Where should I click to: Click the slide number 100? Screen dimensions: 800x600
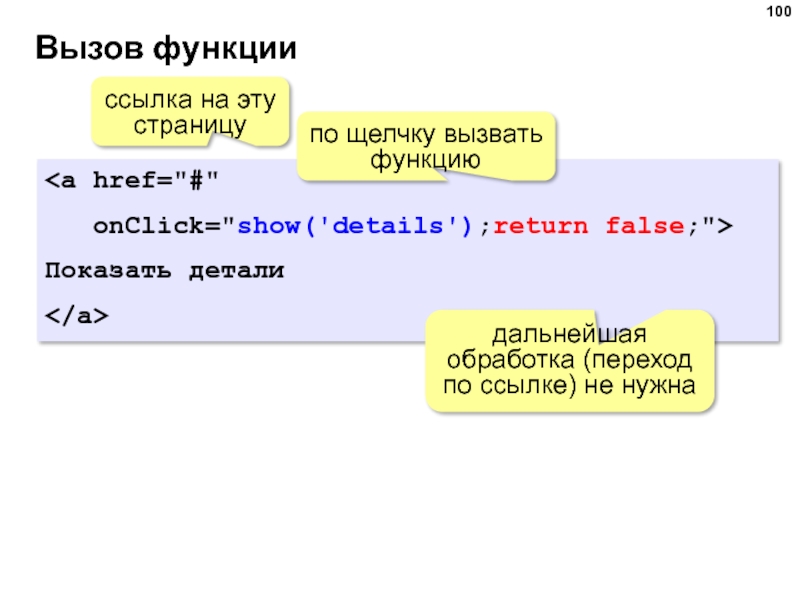[778, 11]
